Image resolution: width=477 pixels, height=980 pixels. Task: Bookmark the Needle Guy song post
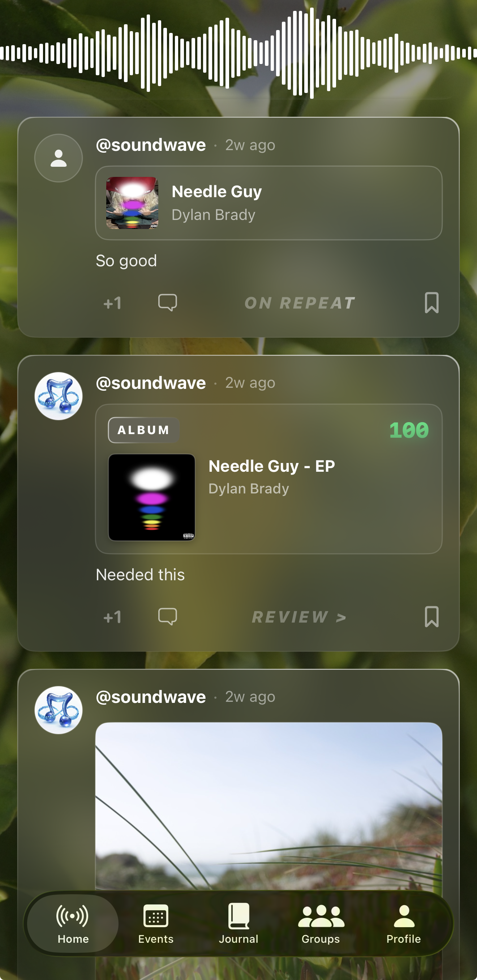click(x=431, y=303)
